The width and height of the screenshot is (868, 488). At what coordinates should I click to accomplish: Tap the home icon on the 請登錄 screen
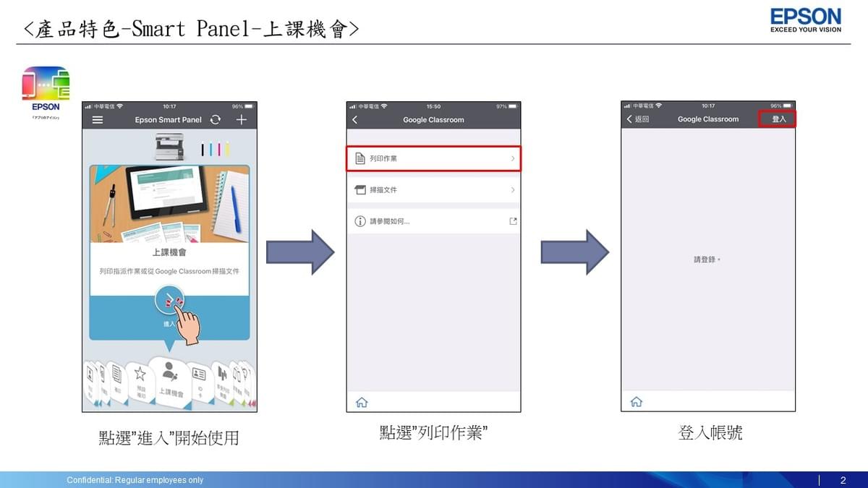[637, 402]
